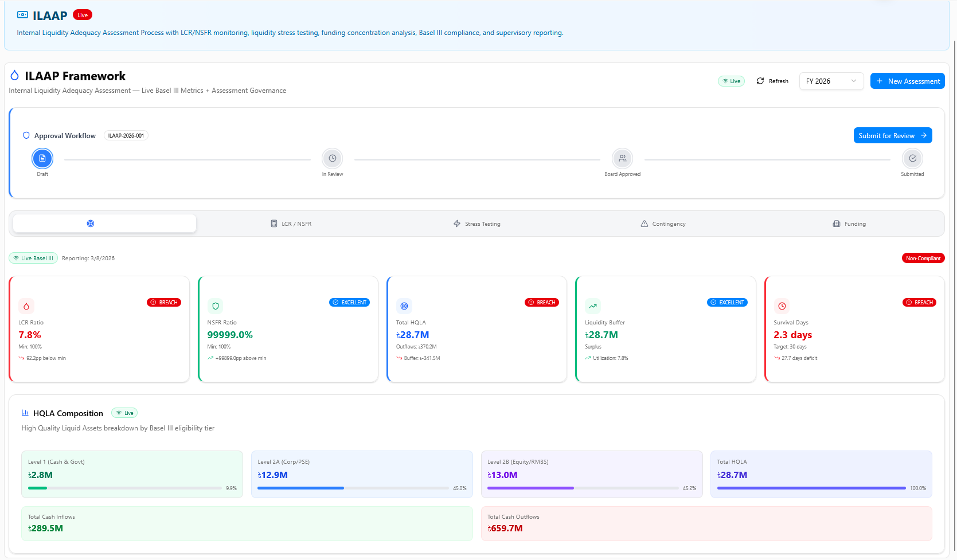957x560 pixels.
Task: Click the Liquidity Buffer trend icon
Action: click(593, 306)
